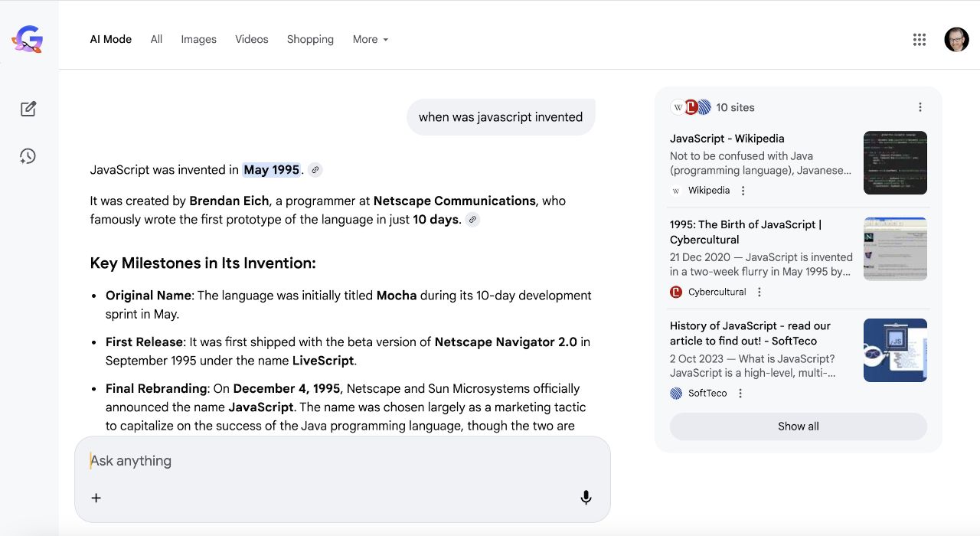Screen dimensions: 980x536
Task: Click the '10 sites' label
Action: (735, 107)
